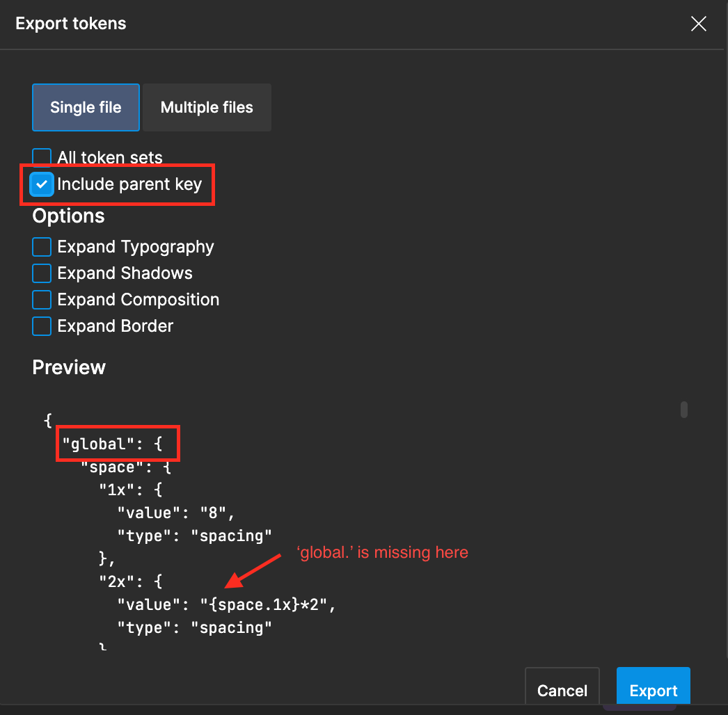Click the Cancel button
The image size is (728, 715).
pyautogui.click(x=562, y=690)
